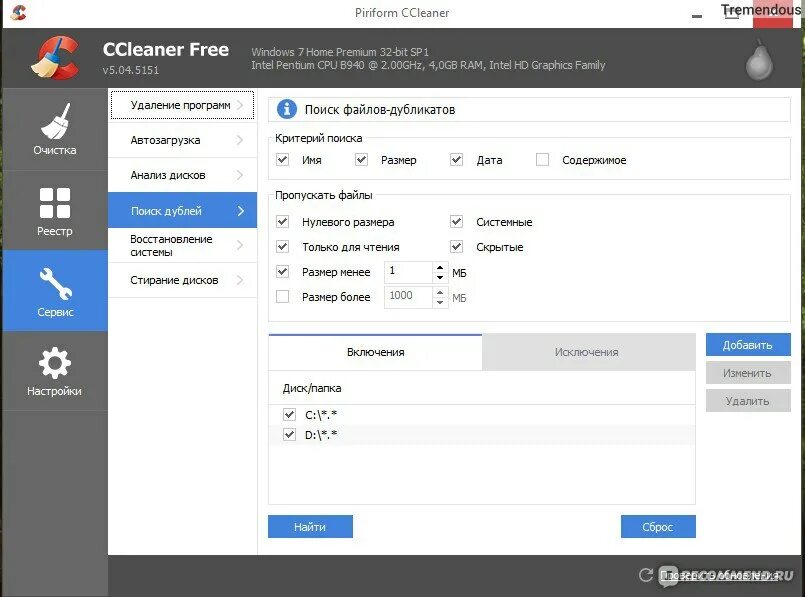Enable the Содержимое checkbox
The height and width of the screenshot is (597, 805).
tap(542, 160)
